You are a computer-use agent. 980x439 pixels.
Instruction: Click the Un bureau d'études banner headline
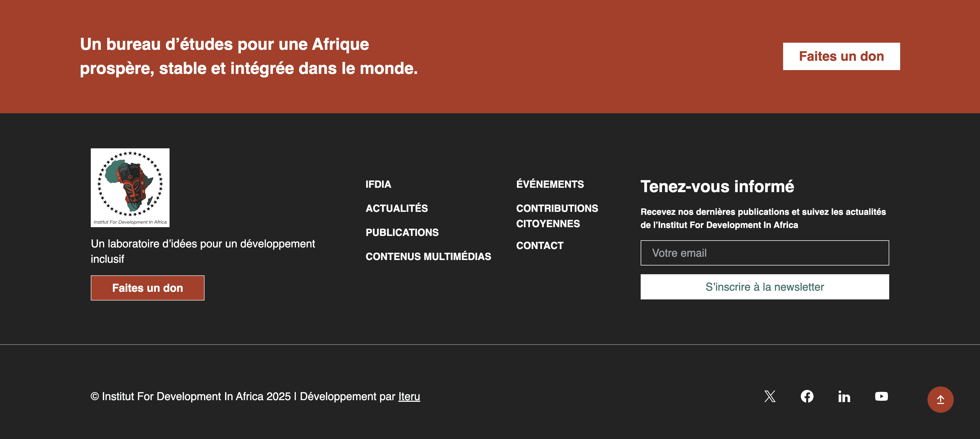coord(249,56)
